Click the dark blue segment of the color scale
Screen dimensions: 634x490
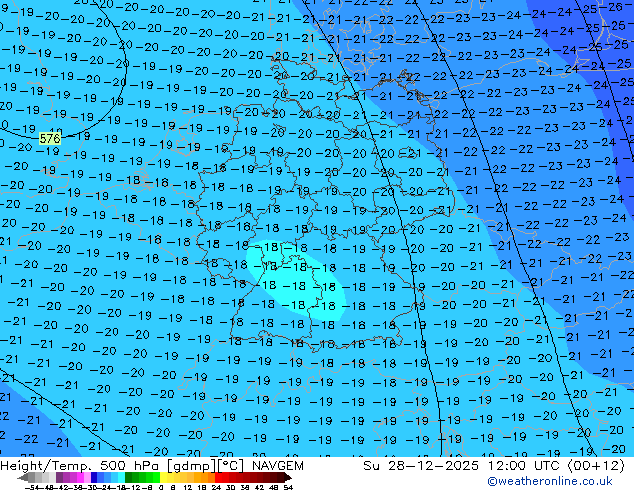pos(94,477)
